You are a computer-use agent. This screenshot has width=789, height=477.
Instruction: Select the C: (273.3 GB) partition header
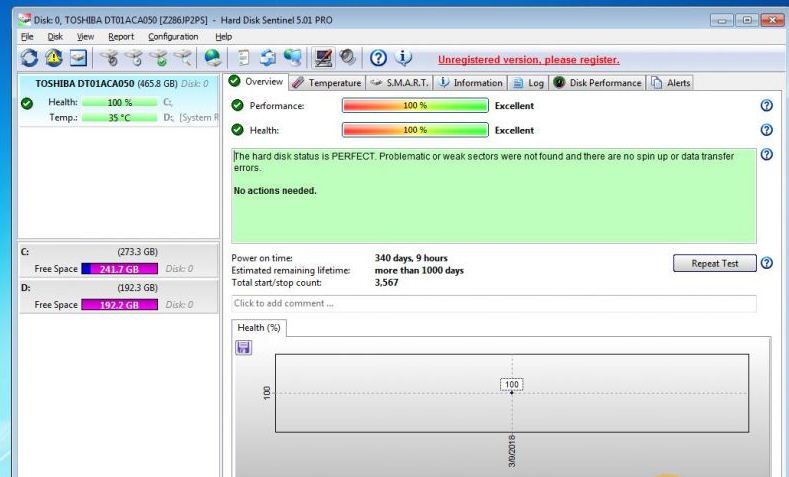[x=119, y=252]
